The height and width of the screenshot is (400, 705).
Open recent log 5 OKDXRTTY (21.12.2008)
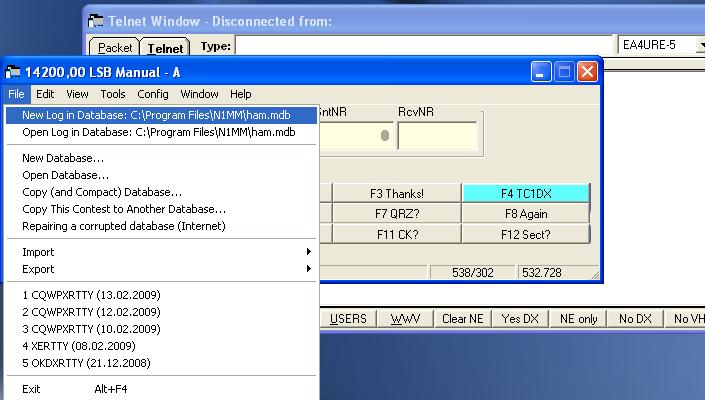pos(161,363)
